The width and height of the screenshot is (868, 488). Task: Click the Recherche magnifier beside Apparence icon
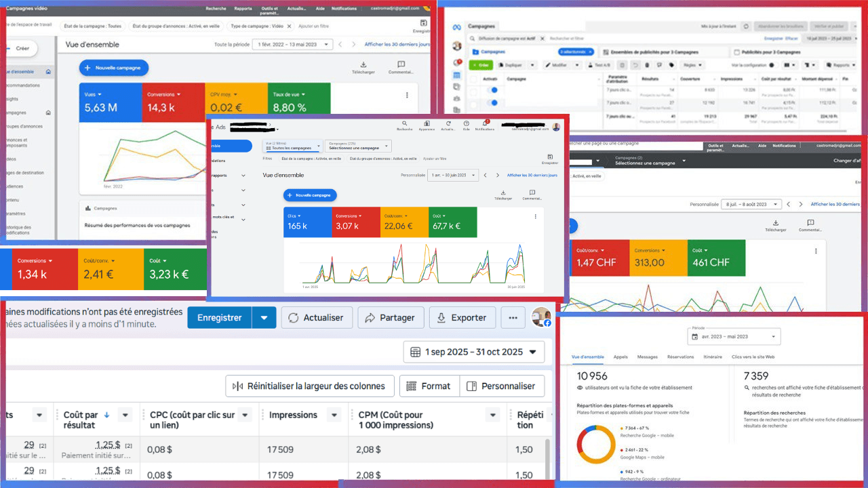coord(405,124)
